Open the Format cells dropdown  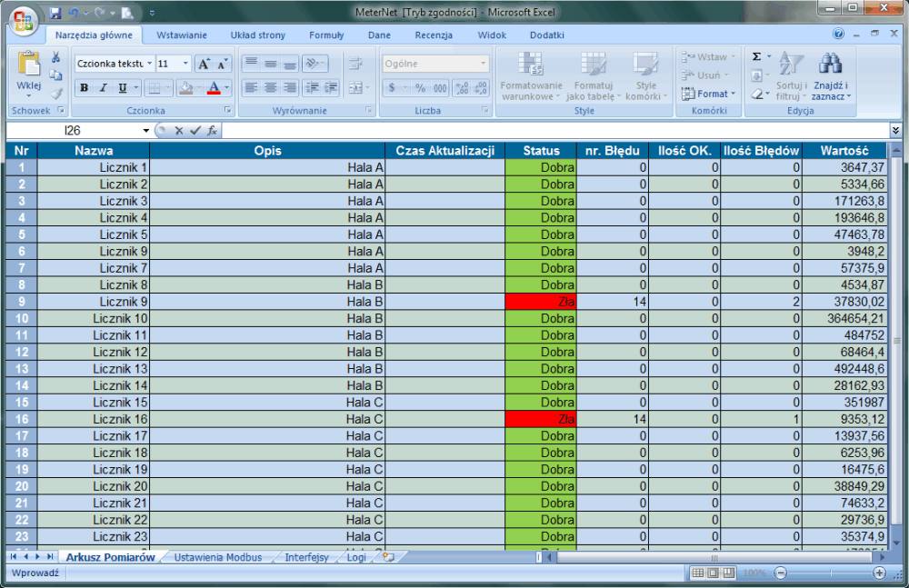tap(708, 94)
